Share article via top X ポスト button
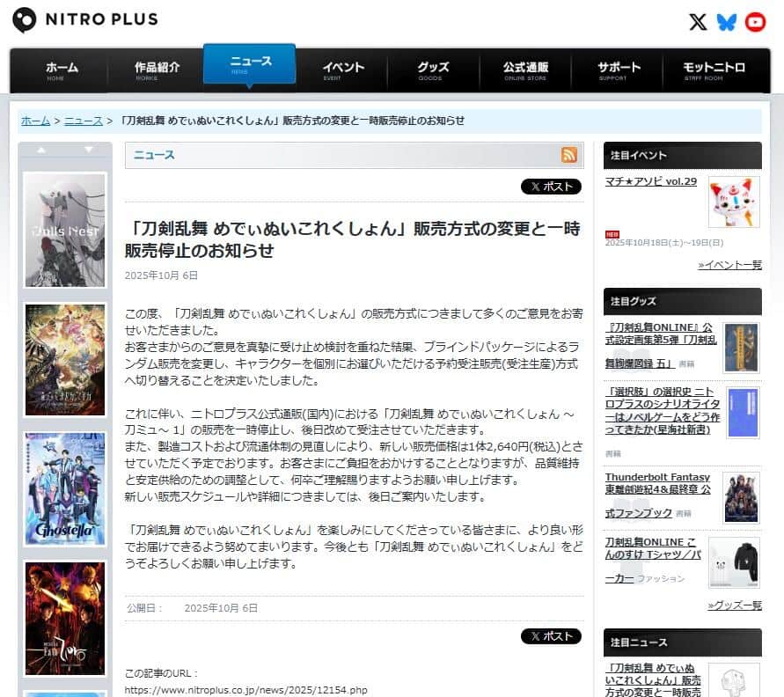This screenshot has width=784, height=697. point(551,187)
